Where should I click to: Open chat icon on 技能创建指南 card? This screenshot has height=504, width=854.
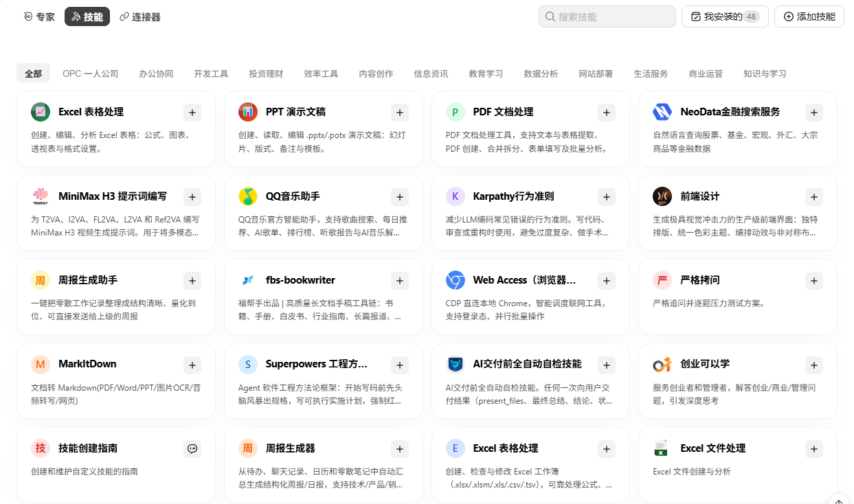pyautogui.click(x=192, y=449)
